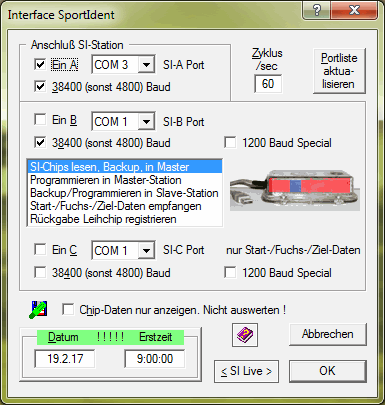
Task: Click the SI station device image
Action: [295, 190]
